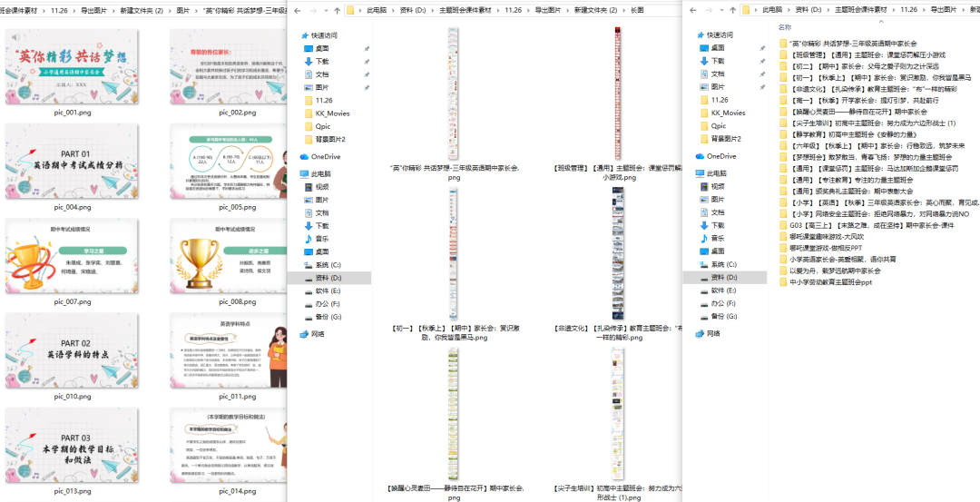Select 资料 (D:) drive in middle window sidebar
This screenshot has height=502, width=980.
[x=328, y=278]
